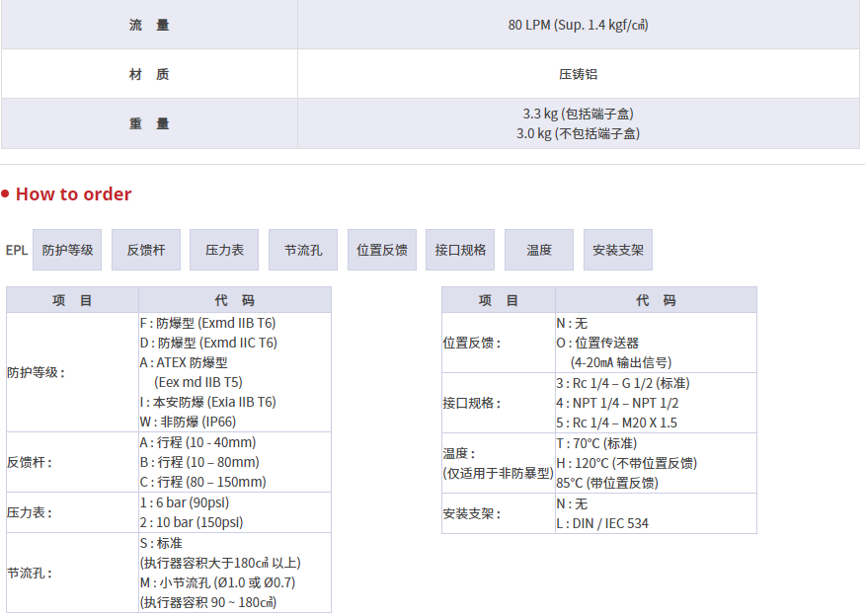Click the 防护等级 box in the order code row
The image size is (865, 616).
[67, 250]
